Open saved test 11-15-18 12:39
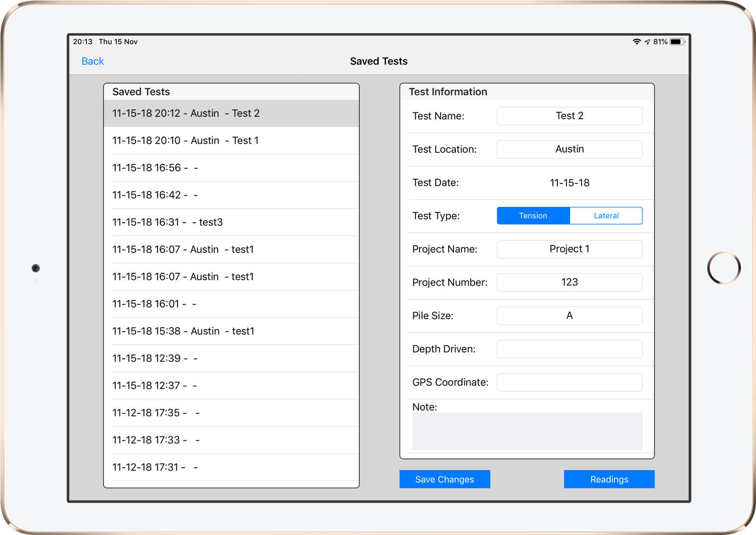 point(231,358)
